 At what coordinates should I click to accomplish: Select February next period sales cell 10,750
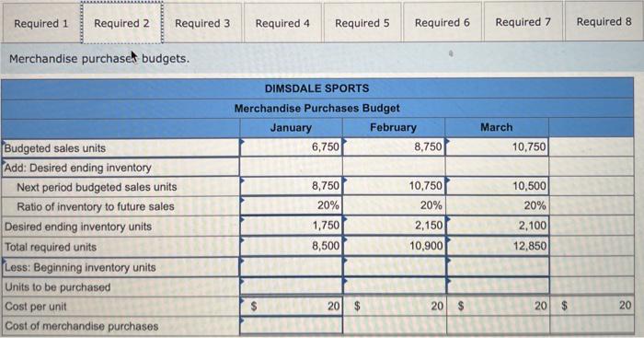click(394, 186)
